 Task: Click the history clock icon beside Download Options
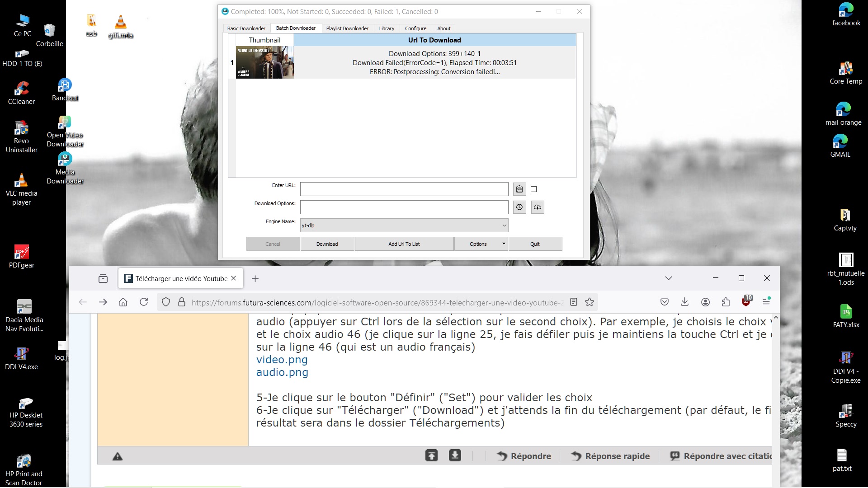tap(519, 207)
